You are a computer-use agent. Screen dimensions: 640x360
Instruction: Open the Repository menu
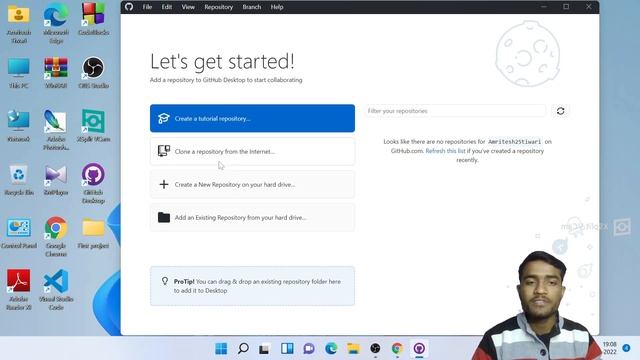pyautogui.click(x=218, y=7)
